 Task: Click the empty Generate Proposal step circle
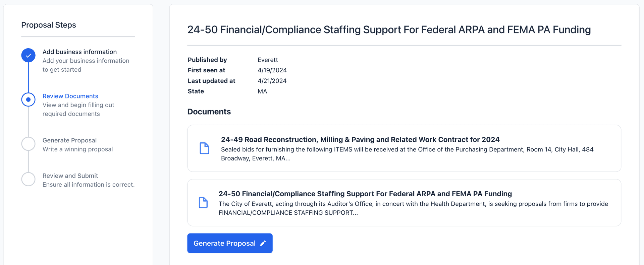coord(29,144)
